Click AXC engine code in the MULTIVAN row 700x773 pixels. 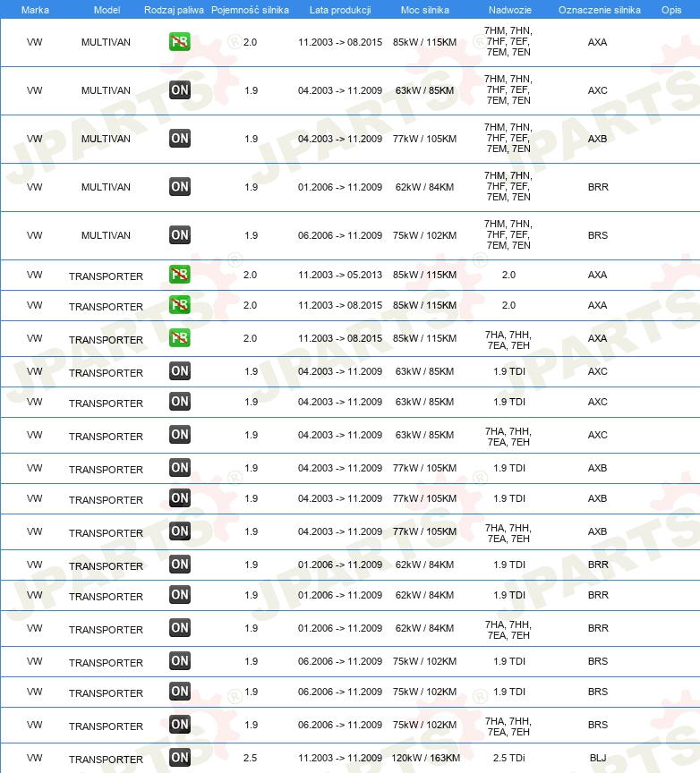click(x=597, y=90)
